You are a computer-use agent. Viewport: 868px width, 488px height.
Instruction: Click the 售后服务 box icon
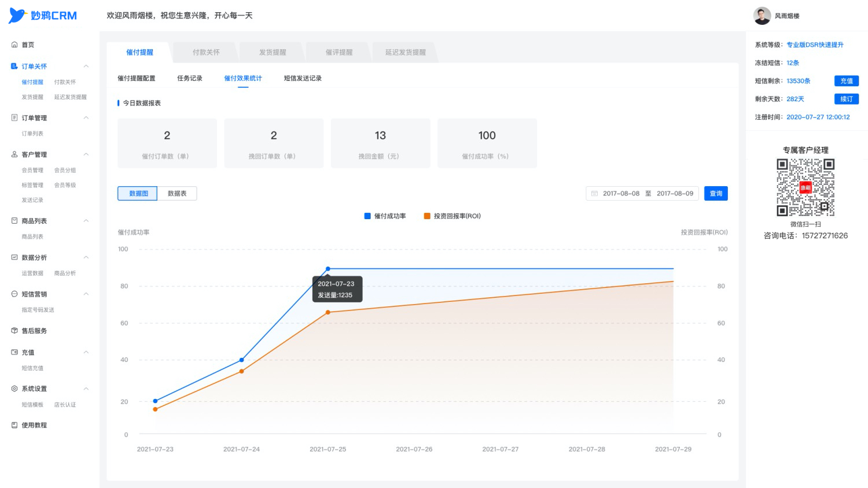[14, 331]
